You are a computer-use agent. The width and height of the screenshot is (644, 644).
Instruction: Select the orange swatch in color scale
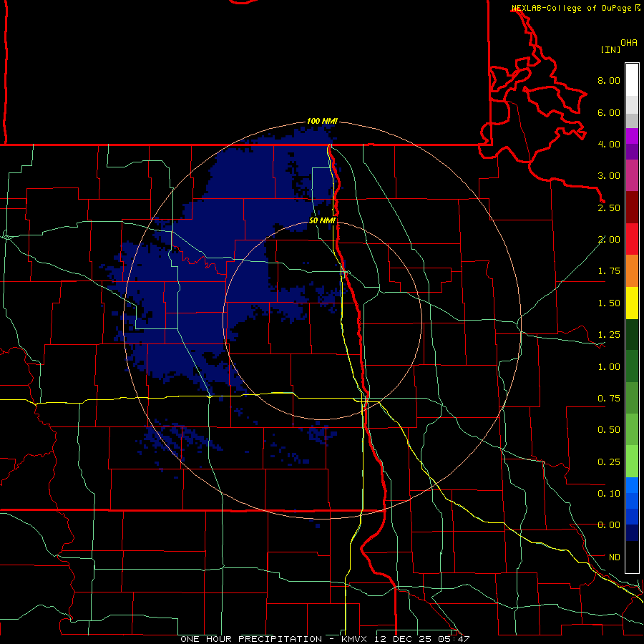coord(632,271)
